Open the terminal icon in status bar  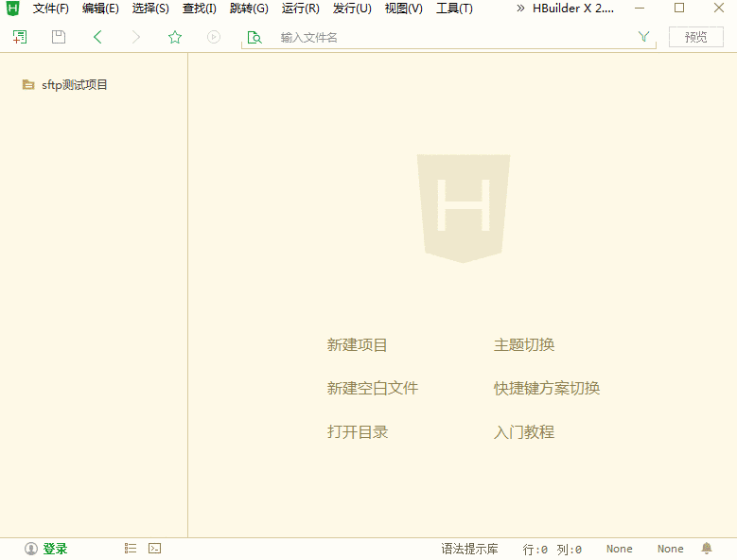pos(154,549)
